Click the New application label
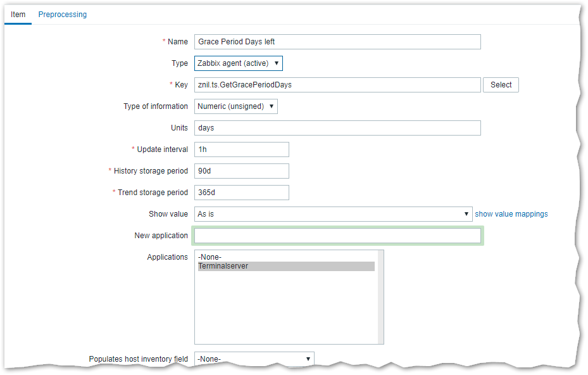The image size is (588, 375). [x=161, y=236]
